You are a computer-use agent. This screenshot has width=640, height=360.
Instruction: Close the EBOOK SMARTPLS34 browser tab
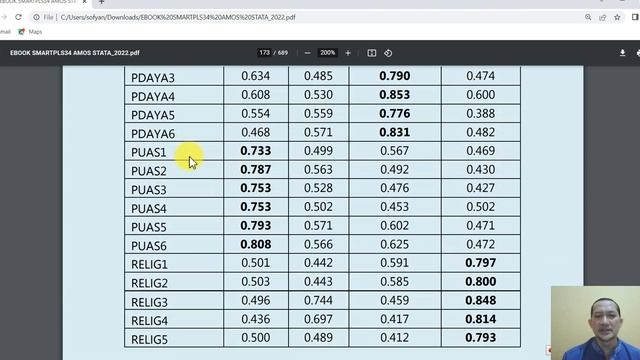click(x=84, y=2)
